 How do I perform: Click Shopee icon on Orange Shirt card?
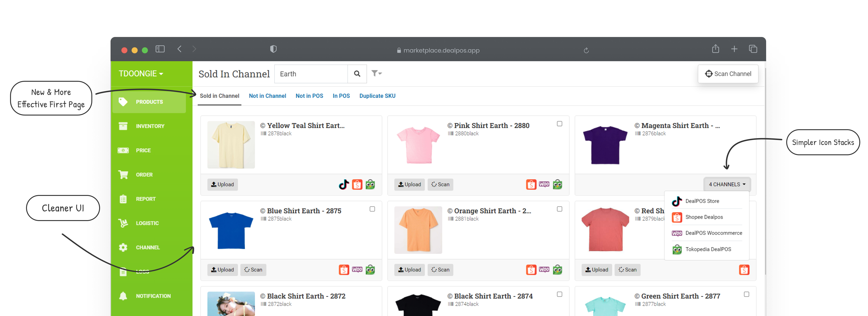click(531, 269)
